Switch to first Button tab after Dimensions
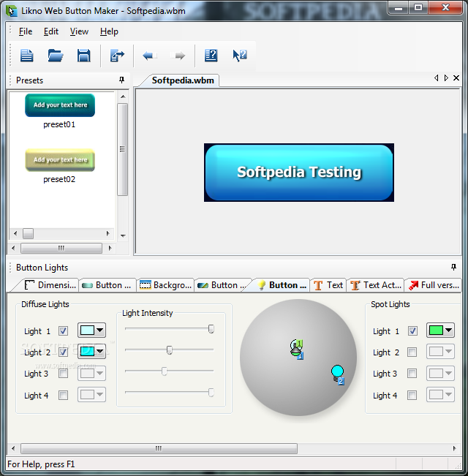Screen dimensions: 468x476 pyautogui.click(x=107, y=285)
